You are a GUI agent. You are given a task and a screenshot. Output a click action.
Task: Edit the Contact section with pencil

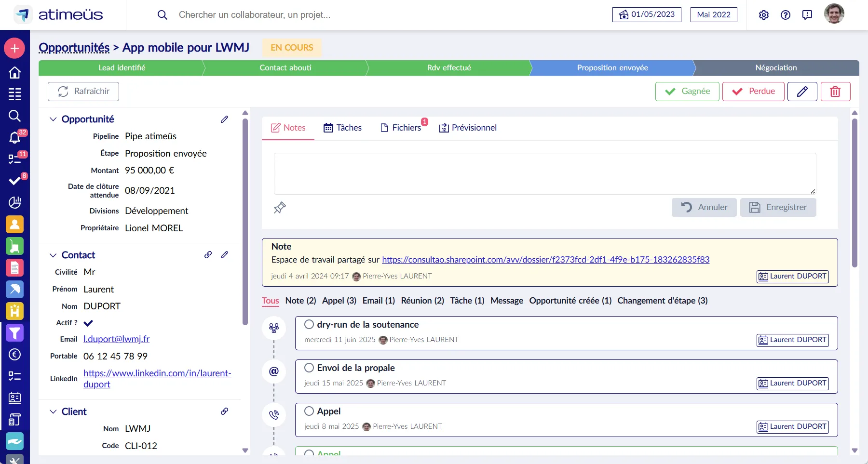[x=225, y=255]
